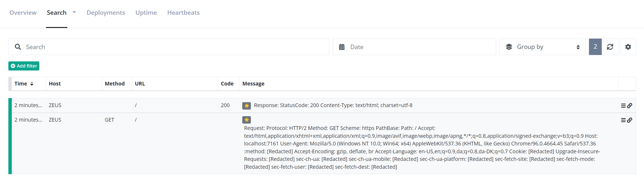Click the refresh icon beside result count
Screen dimensions: 644x182
click(x=610, y=47)
